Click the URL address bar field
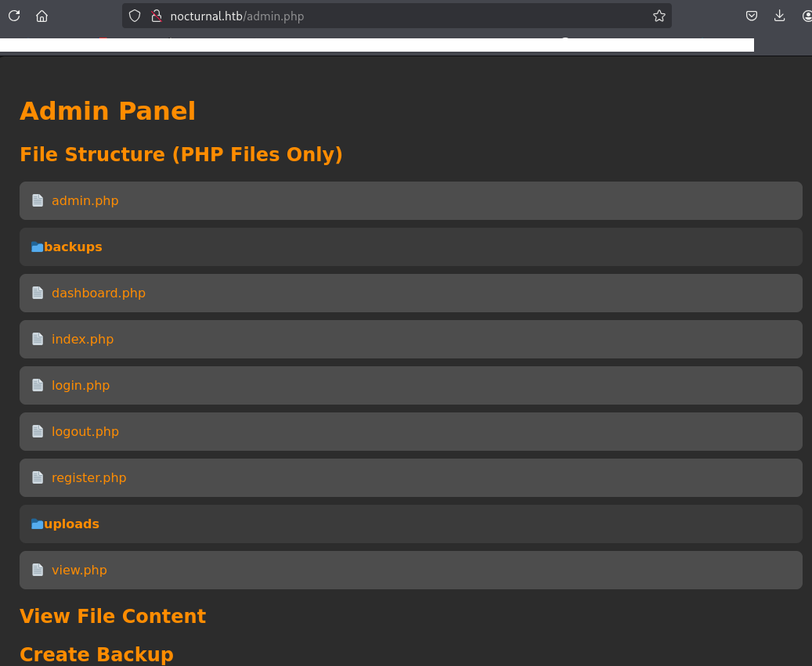This screenshot has width=812, height=666. point(392,16)
